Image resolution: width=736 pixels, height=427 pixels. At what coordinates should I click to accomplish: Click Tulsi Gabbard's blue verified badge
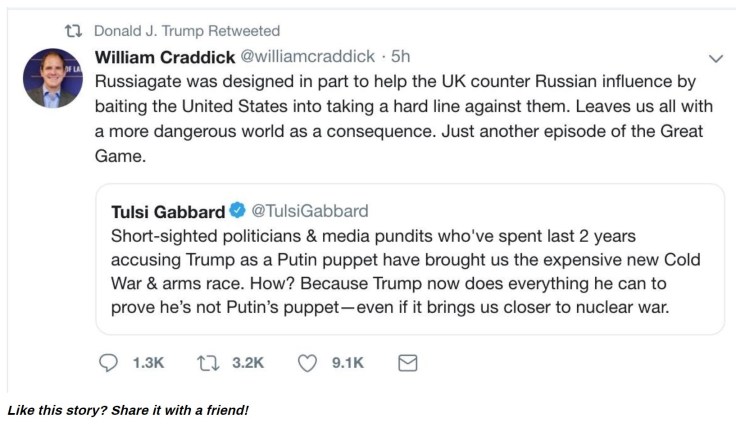click(236, 211)
